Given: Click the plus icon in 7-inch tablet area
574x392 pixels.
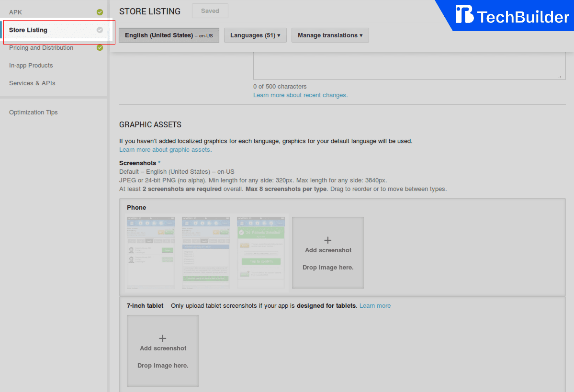Looking at the screenshot, I should [x=162, y=337].
